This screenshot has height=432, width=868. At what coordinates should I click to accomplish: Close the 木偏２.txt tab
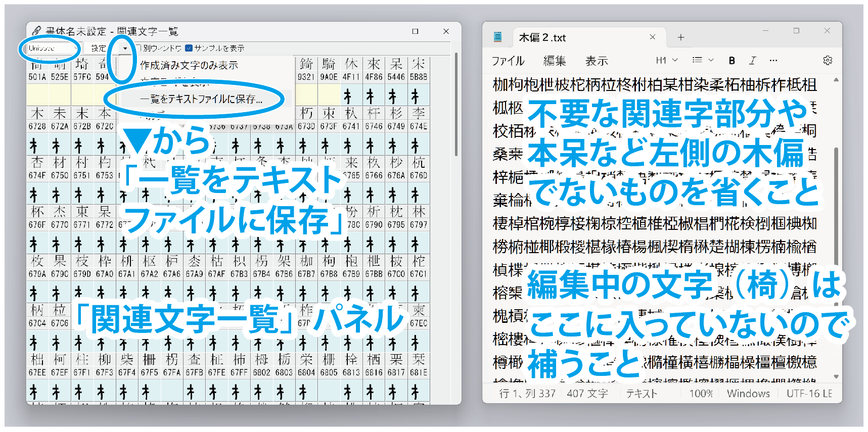pyautogui.click(x=652, y=37)
